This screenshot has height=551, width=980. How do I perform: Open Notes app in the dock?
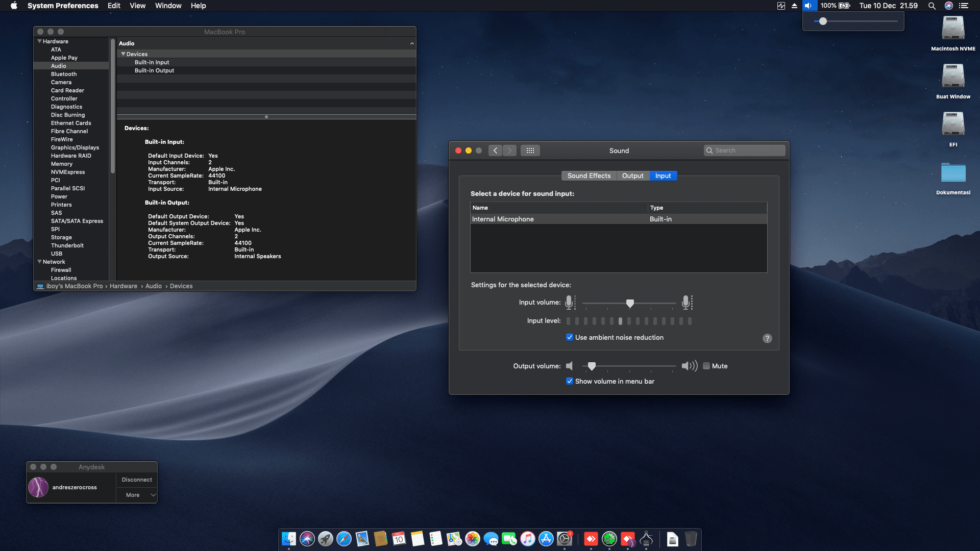tap(418, 539)
